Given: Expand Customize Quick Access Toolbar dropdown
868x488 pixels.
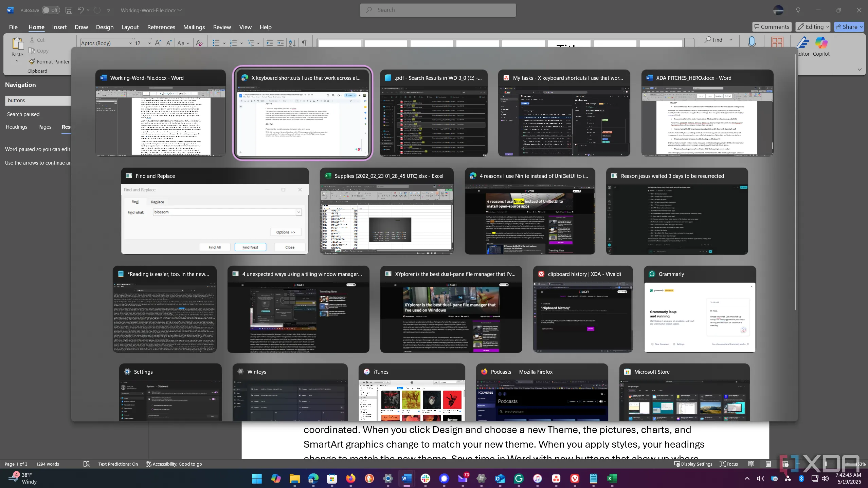Looking at the screenshot, I should click(x=109, y=11).
